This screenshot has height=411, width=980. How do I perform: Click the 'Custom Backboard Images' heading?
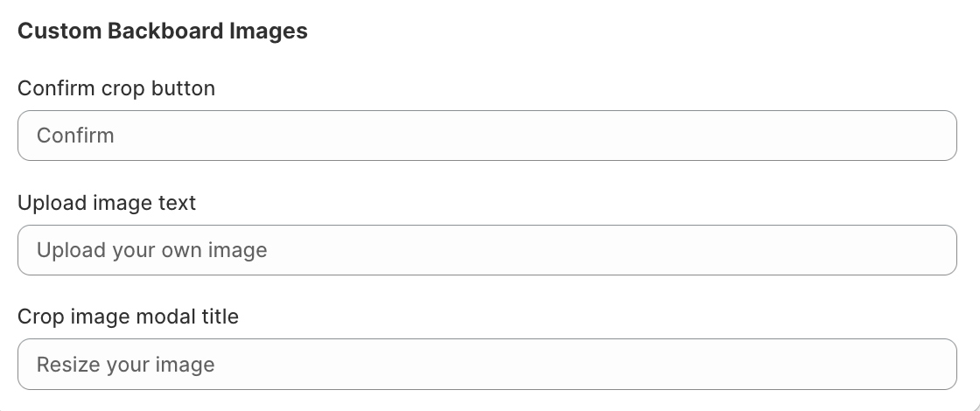coord(163,31)
